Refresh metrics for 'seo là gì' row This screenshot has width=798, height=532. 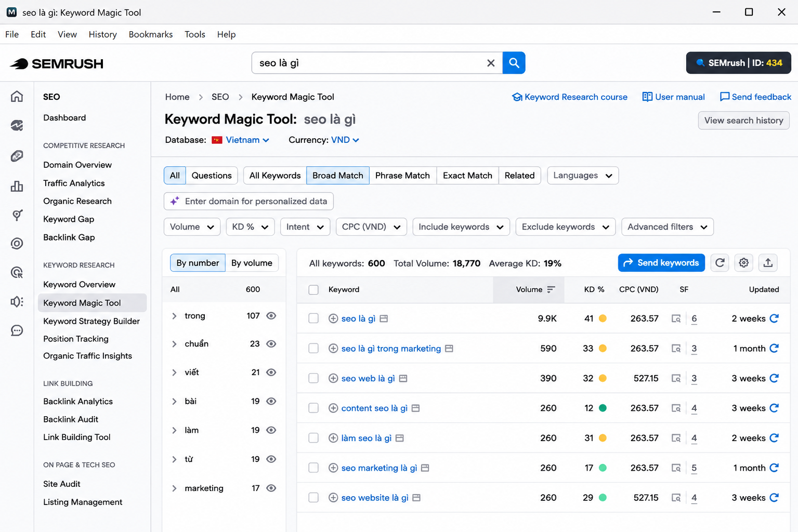pos(774,318)
